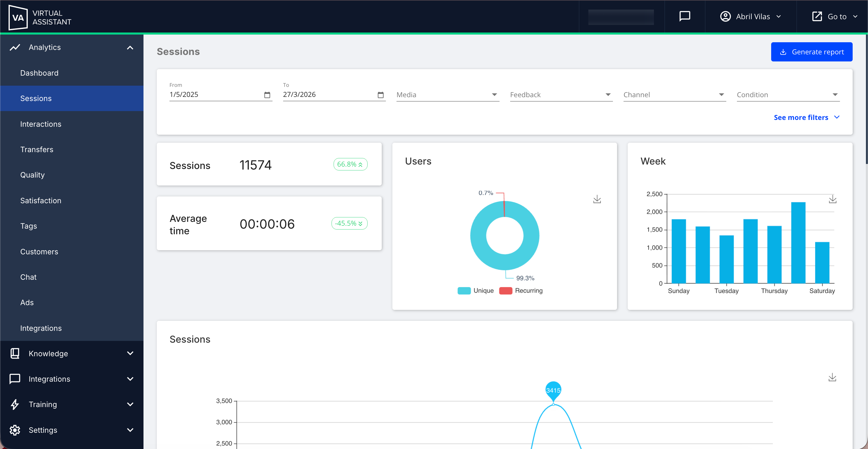Image resolution: width=868 pixels, height=449 pixels.
Task: Click the 3415 peak marker on chart
Action: pos(553,390)
